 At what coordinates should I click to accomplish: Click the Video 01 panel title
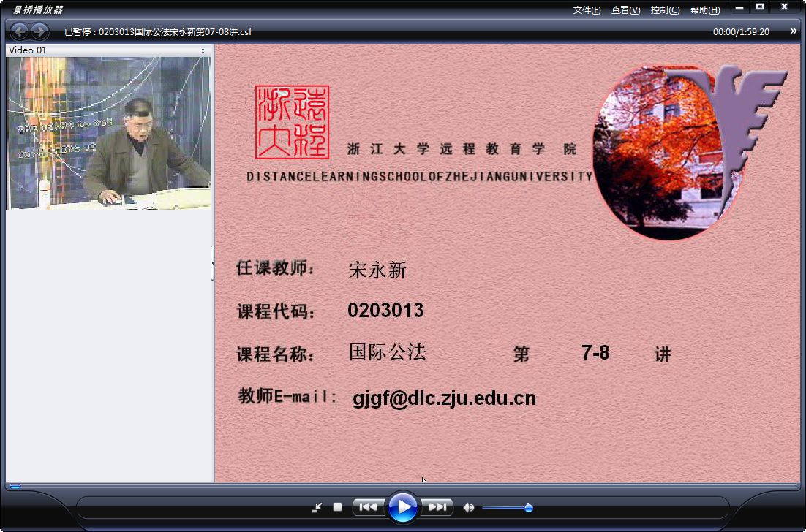coord(28,50)
